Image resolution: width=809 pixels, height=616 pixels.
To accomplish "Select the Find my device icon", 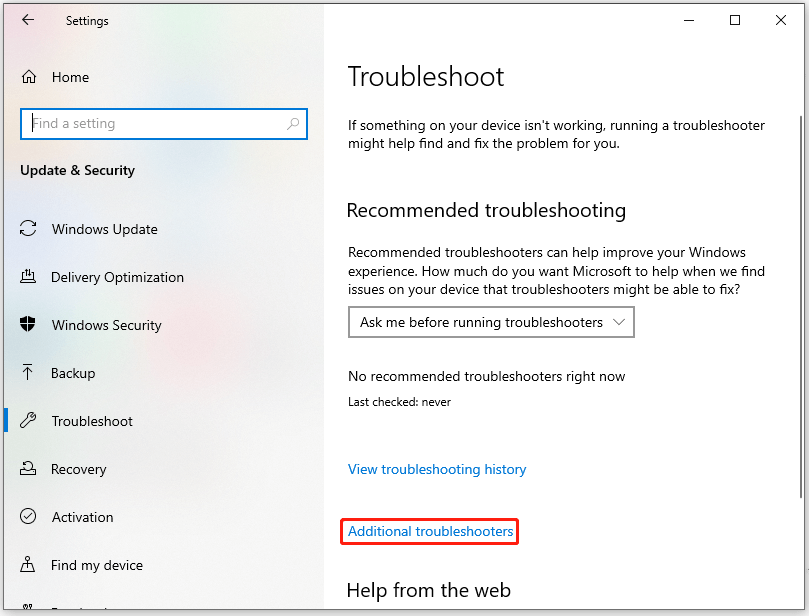I will click(x=28, y=565).
